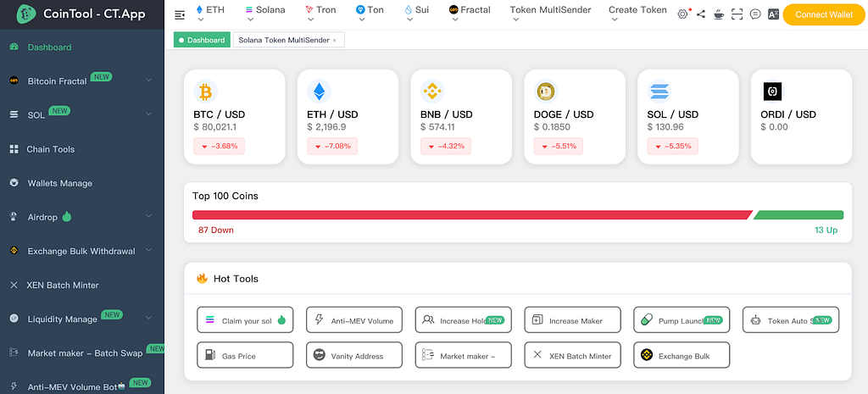Open the Create Token dropdown
Screen dimensions: 868x394
tap(637, 14)
